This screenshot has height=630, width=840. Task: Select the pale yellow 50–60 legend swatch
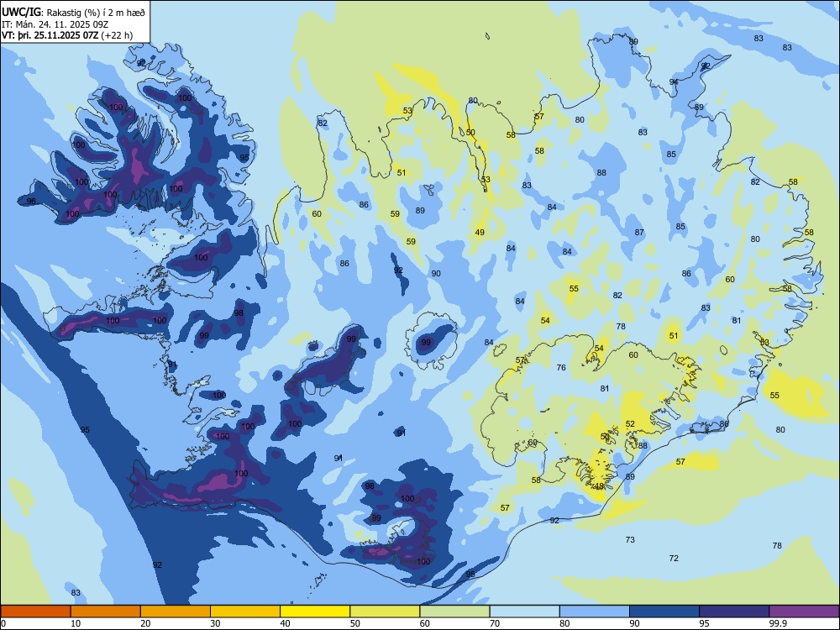pos(386,612)
